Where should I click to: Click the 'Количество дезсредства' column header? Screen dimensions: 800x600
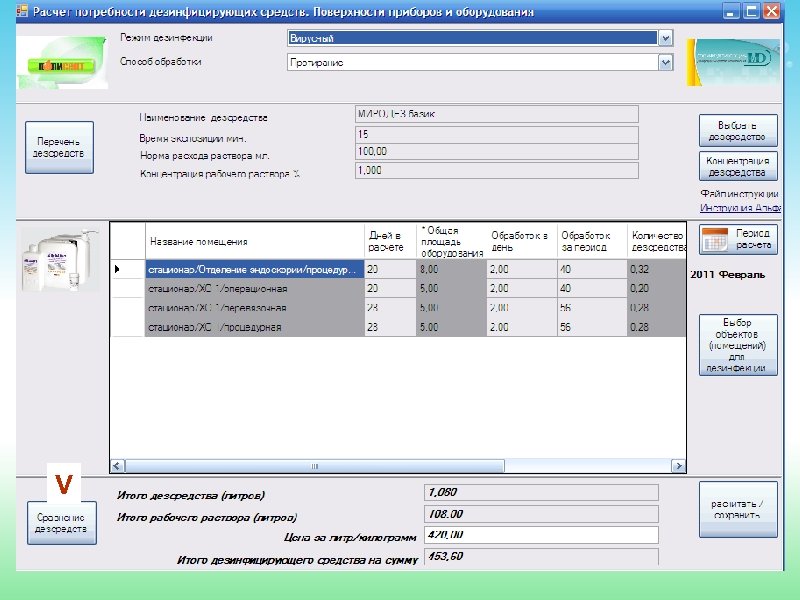(657, 241)
